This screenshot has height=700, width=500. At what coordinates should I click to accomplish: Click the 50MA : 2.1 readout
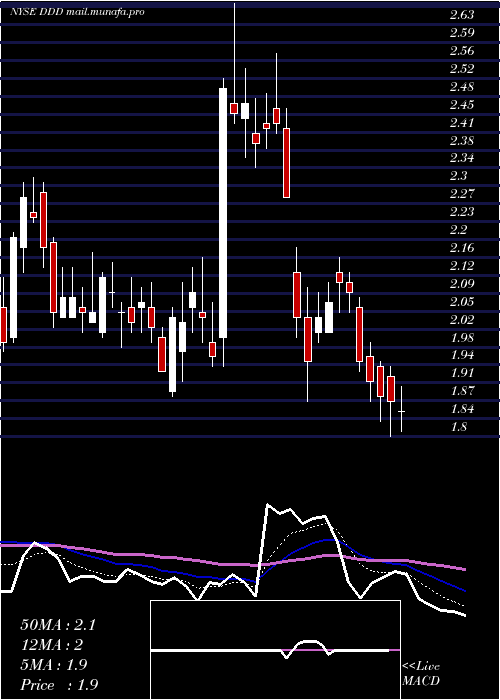click(58, 625)
